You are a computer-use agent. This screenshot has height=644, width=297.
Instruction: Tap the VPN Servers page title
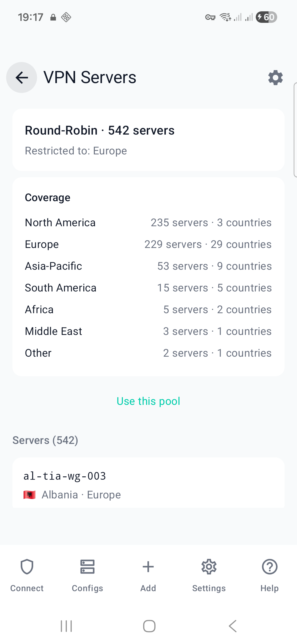pyautogui.click(x=90, y=77)
